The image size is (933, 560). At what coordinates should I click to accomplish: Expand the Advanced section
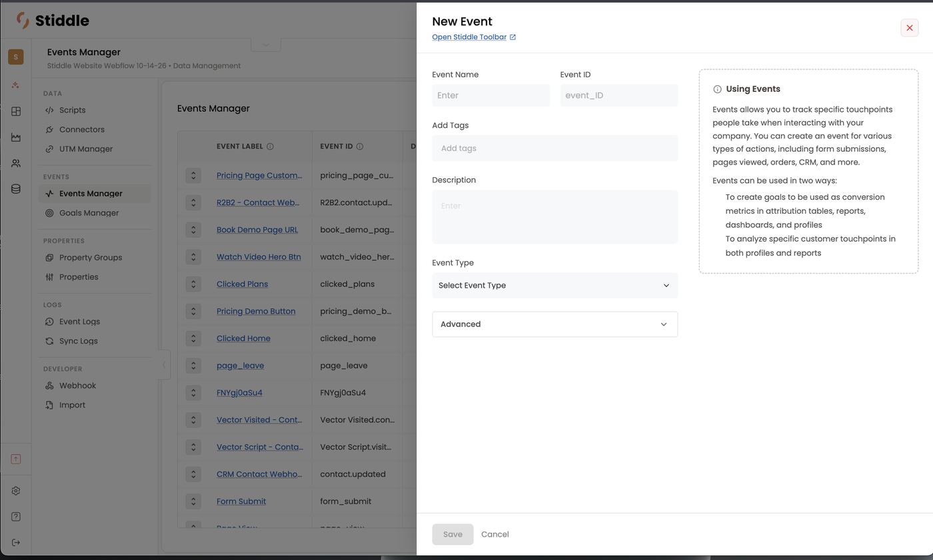click(x=554, y=324)
